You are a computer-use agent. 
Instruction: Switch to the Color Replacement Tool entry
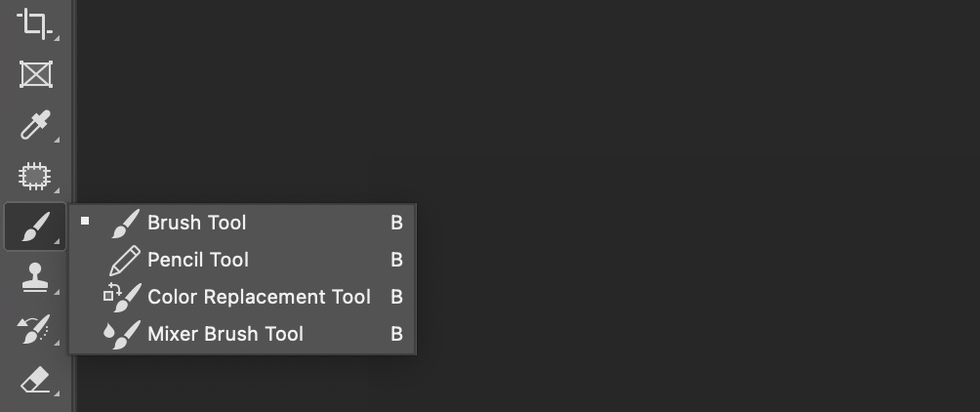259,297
